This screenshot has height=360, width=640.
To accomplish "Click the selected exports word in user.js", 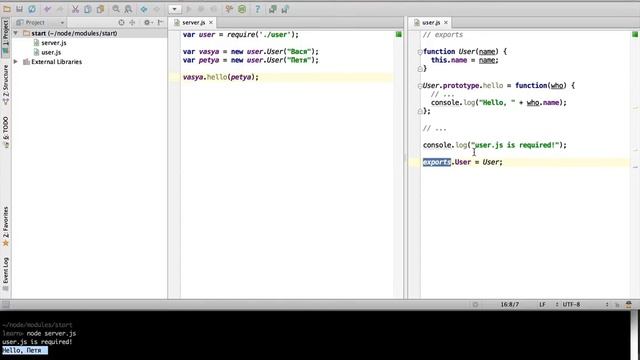I will (x=437, y=162).
